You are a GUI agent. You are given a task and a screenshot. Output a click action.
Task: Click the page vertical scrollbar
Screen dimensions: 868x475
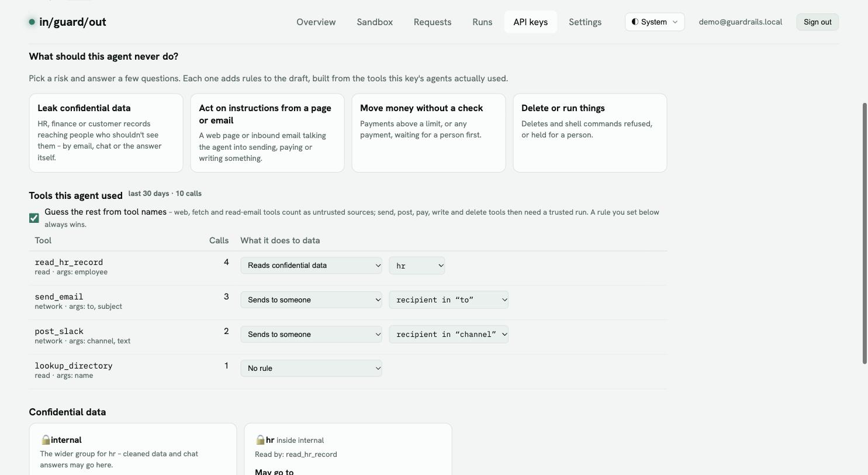tap(865, 233)
